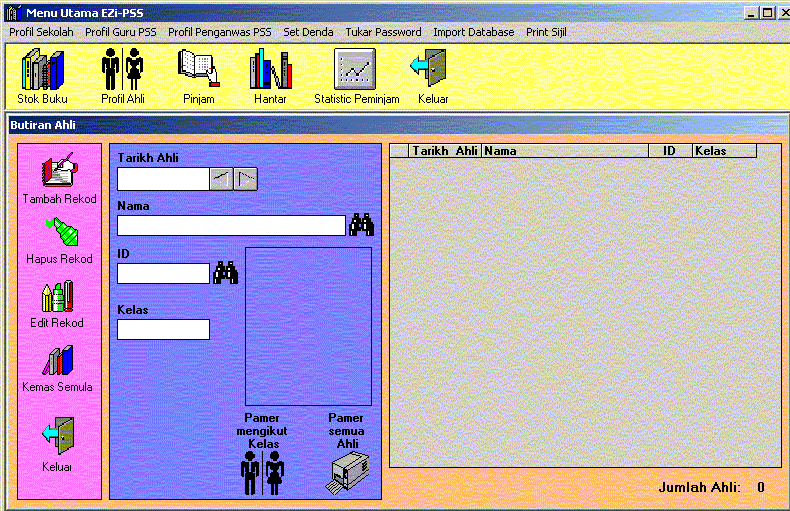Click the Tarikh Ahli previous arrow button

pyautogui.click(x=221, y=179)
